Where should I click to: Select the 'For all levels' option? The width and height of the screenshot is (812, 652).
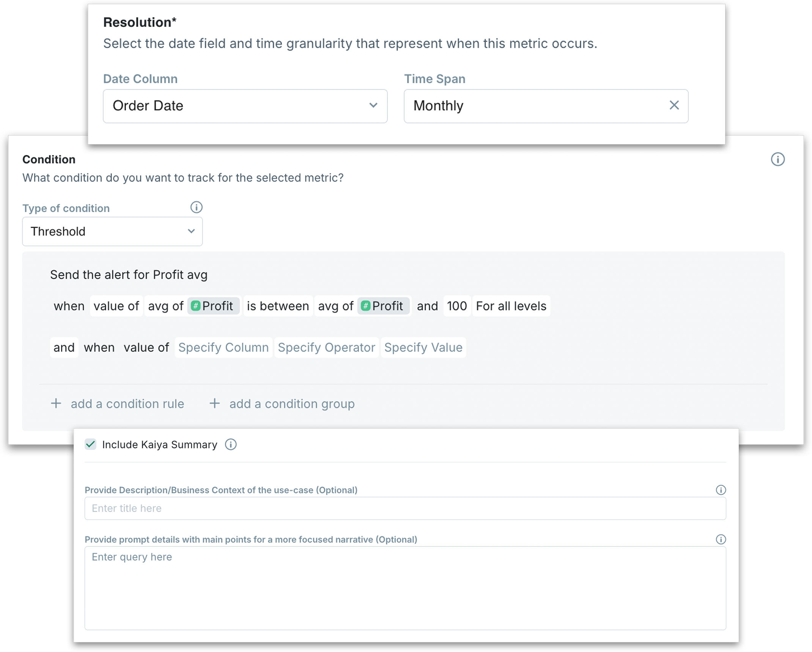point(511,306)
